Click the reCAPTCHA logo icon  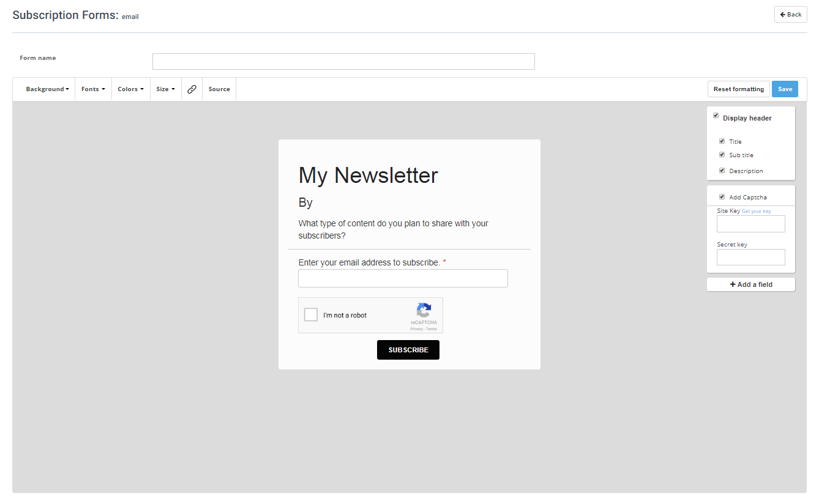(424, 311)
